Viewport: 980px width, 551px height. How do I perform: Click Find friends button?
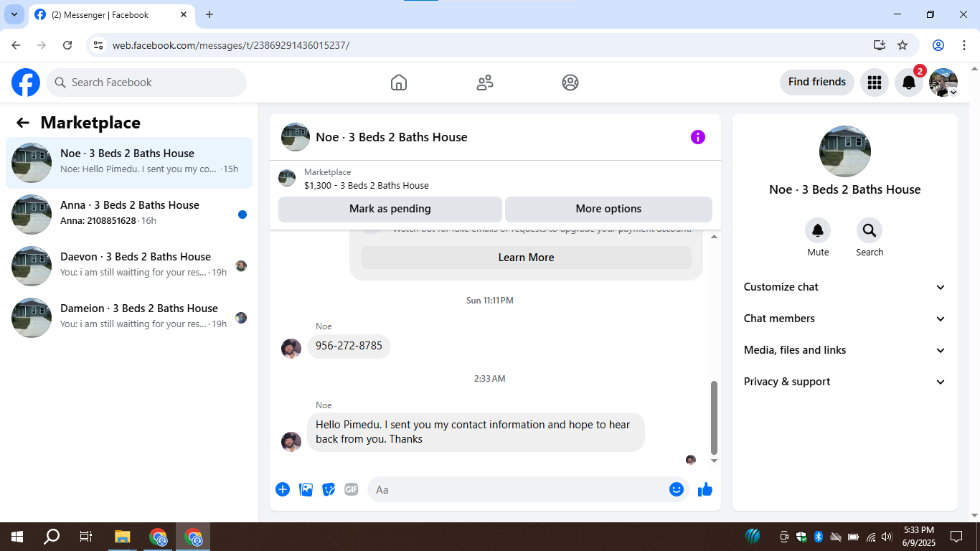point(817,82)
